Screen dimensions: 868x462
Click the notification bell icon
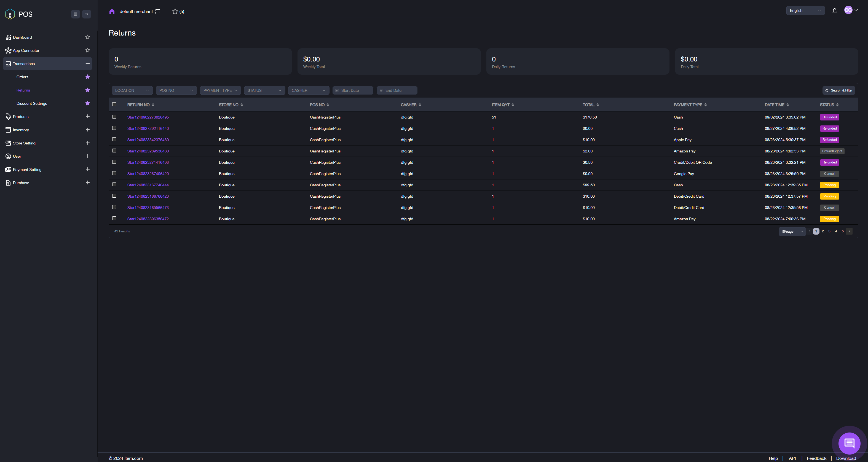tap(834, 10)
